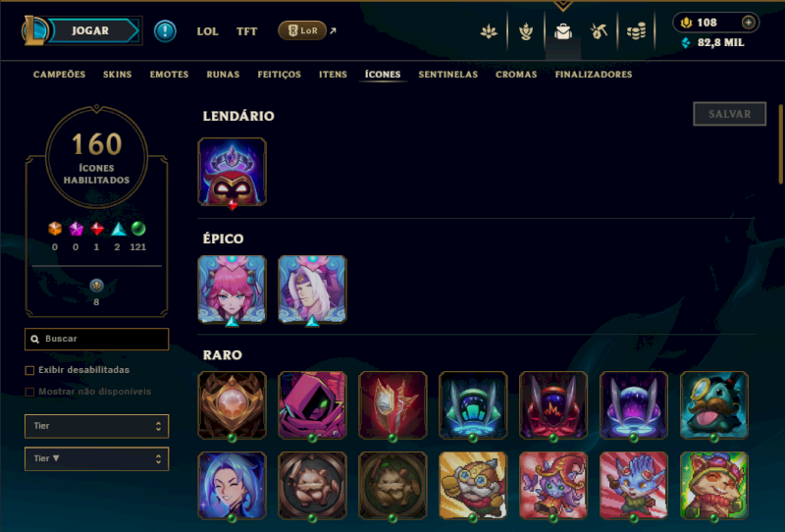Open the loot hammer icon
This screenshot has height=532, width=785.
[599, 31]
